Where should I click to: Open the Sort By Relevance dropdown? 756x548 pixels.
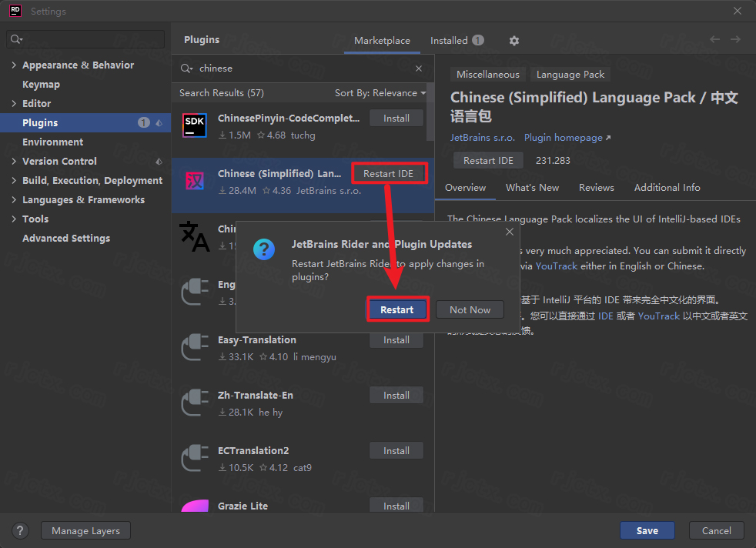pyautogui.click(x=380, y=93)
